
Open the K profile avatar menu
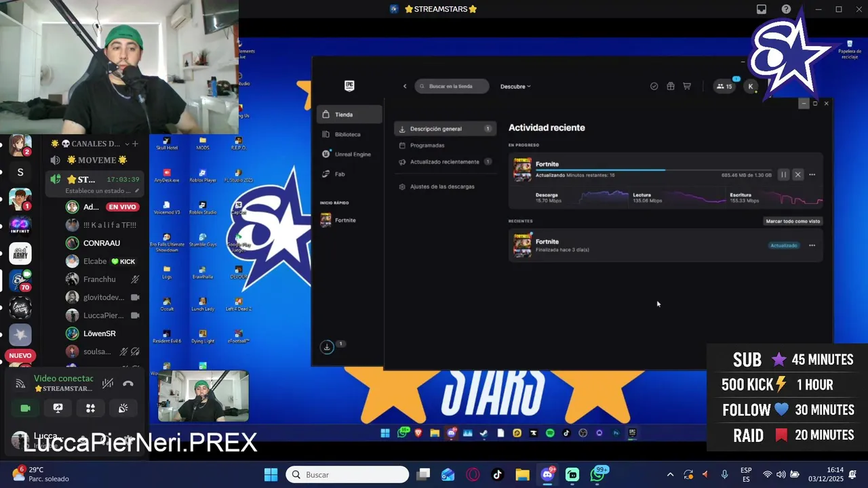tap(750, 86)
